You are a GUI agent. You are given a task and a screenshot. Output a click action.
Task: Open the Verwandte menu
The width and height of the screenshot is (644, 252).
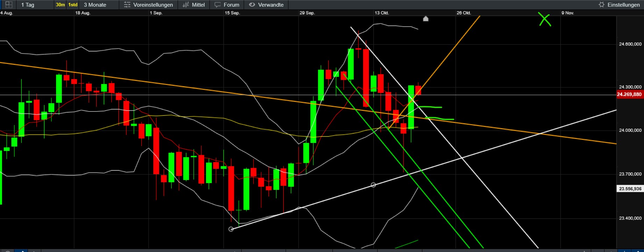tap(271, 5)
